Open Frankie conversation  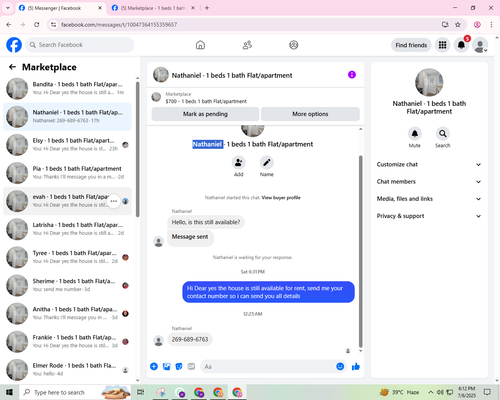click(x=67, y=341)
